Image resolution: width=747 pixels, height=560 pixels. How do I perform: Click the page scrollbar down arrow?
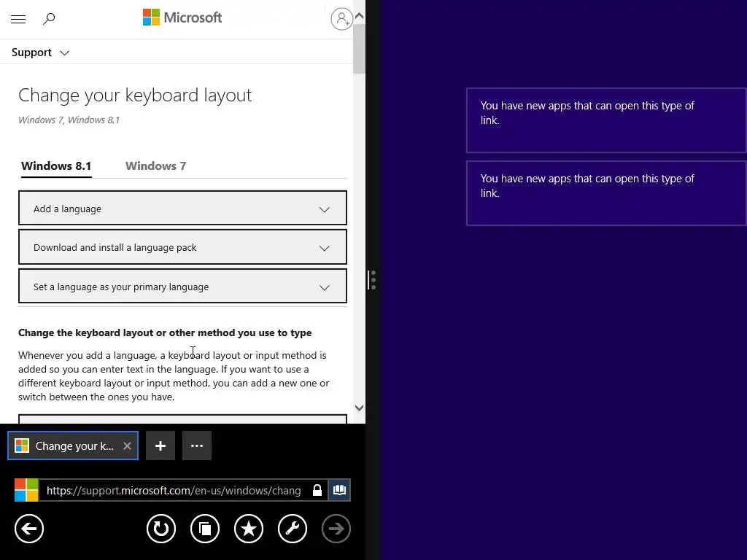point(359,408)
